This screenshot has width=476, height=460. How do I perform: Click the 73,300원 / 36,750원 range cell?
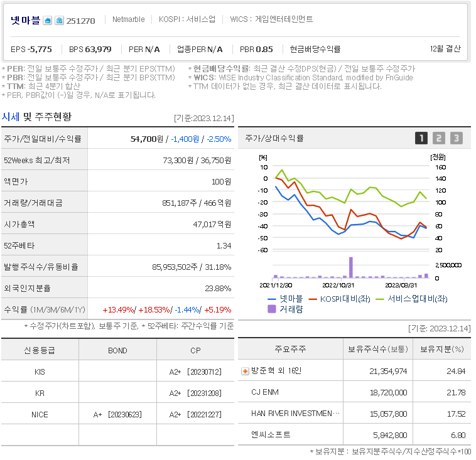pyautogui.click(x=197, y=160)
